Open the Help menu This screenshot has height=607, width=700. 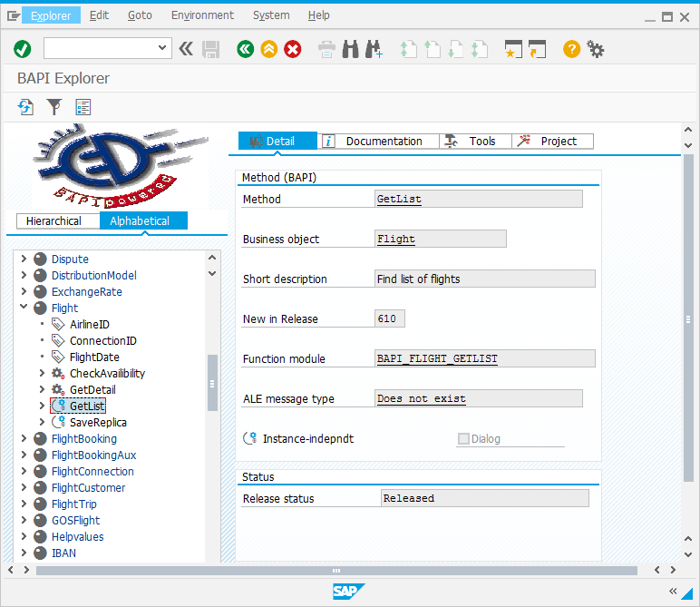point(319,15)
